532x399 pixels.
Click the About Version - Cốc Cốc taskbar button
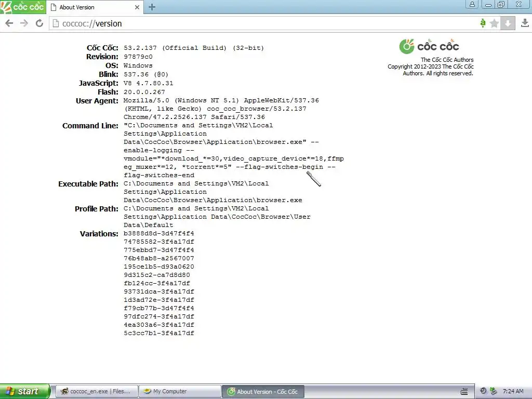pos(263,391)
